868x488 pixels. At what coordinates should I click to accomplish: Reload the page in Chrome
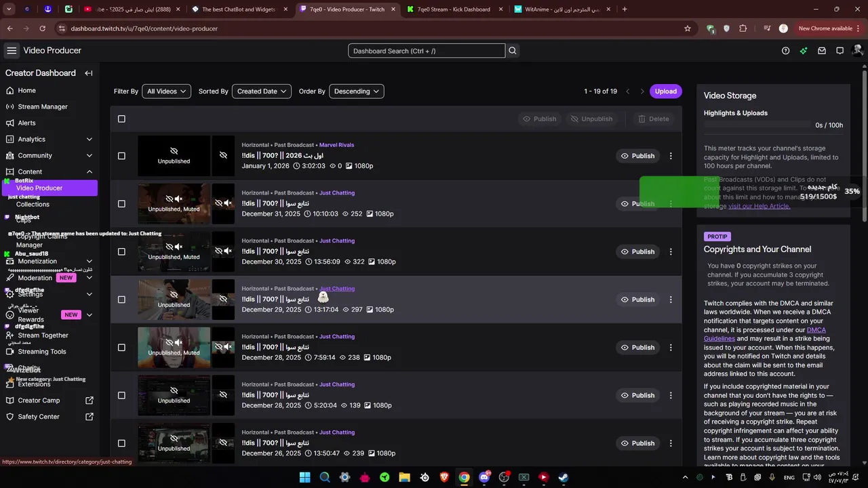click(42, 28)
